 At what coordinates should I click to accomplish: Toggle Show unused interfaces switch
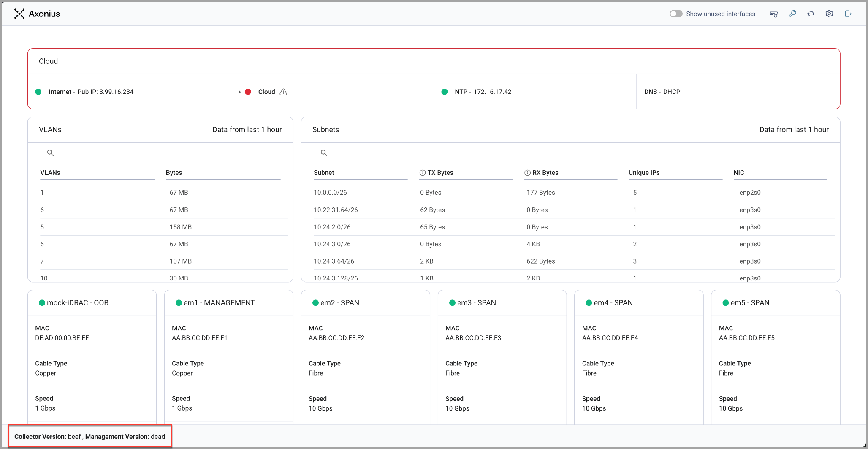point(676,14)
